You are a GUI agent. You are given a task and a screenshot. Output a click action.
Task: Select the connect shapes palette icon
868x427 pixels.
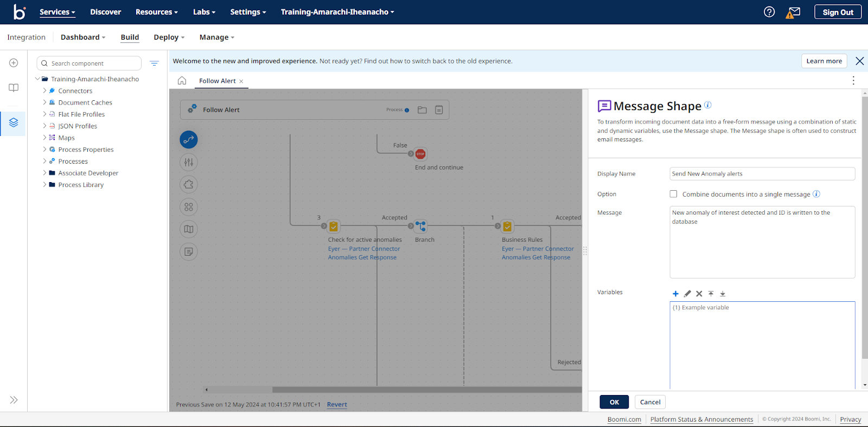click(x=189, y=140)
